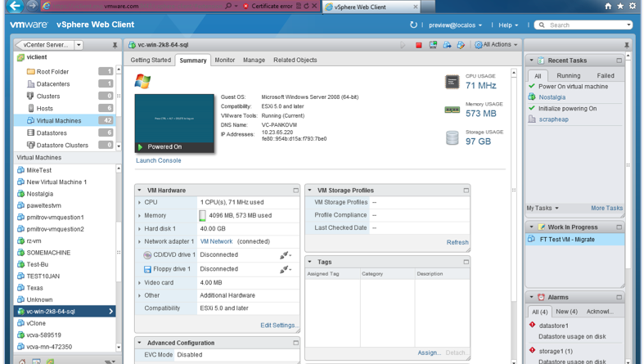Collapse the Tags panel
The image size is (644, 364).
[309, 262]
